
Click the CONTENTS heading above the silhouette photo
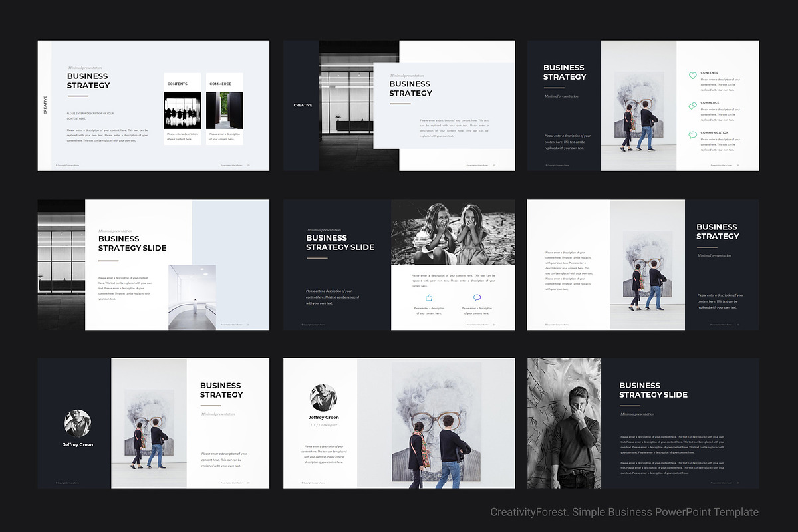(178, 84)
